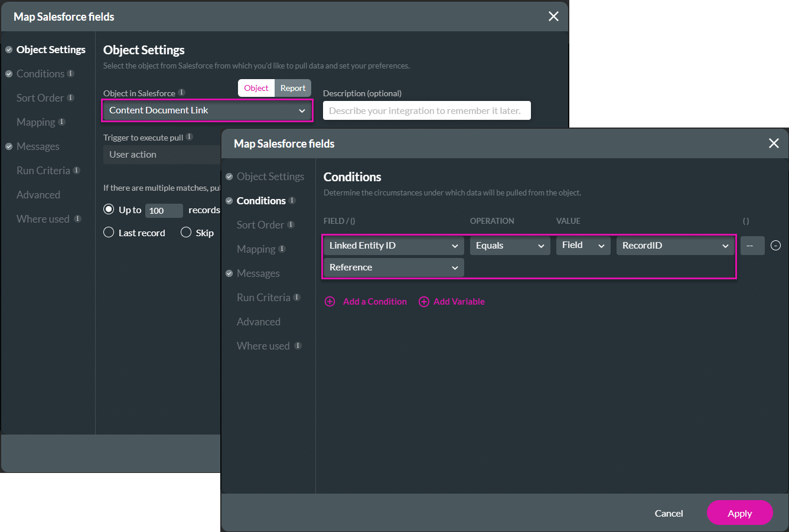The width and height of the screenshot is (789, 532).
Task: Open Sort Order tab in front window
Action: pos(260,225)
